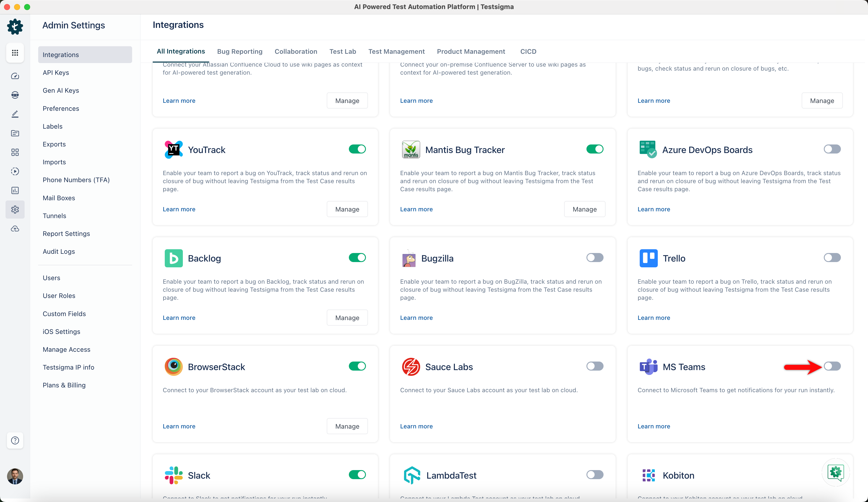Click the Sauce Labs logo icon
The image size is (868, 502).
point(411,367)
